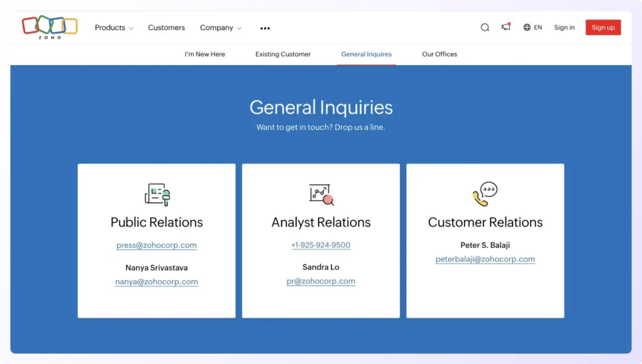642x364 pixels.
Task: Click the name Peter S. Balaji
Action: 485,245
